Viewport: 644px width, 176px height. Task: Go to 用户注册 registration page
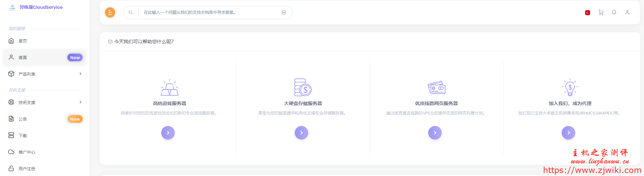click(x=27, y=169)
